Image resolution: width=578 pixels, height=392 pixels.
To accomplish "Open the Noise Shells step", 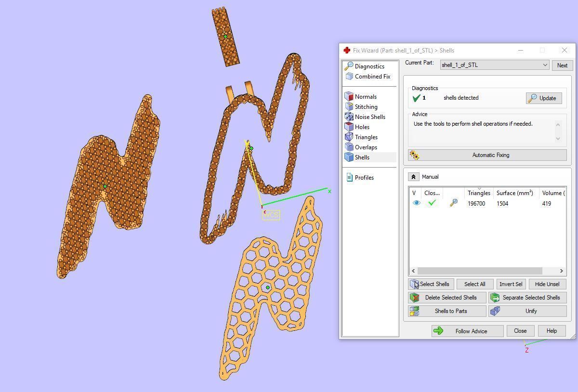I will (x=370, y=117).
